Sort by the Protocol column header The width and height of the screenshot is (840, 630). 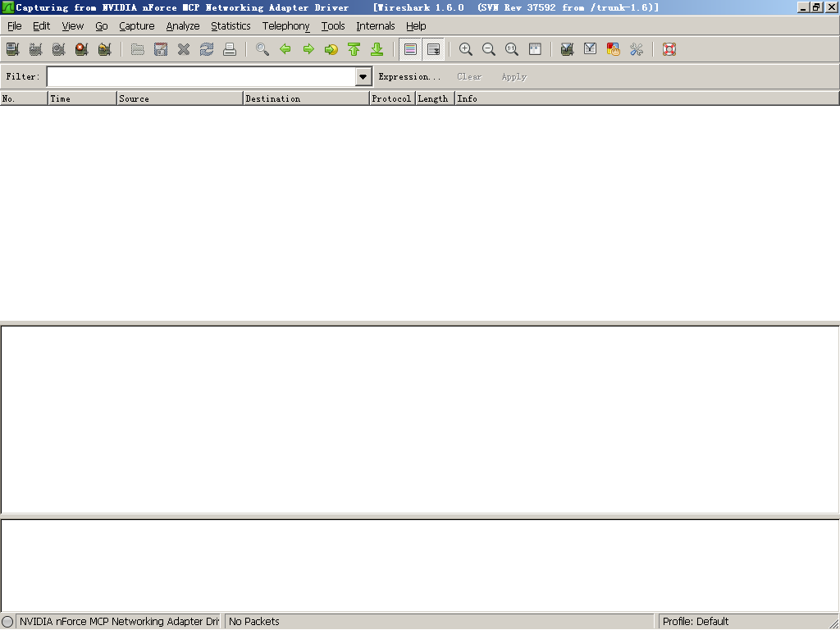click(393, 98)
